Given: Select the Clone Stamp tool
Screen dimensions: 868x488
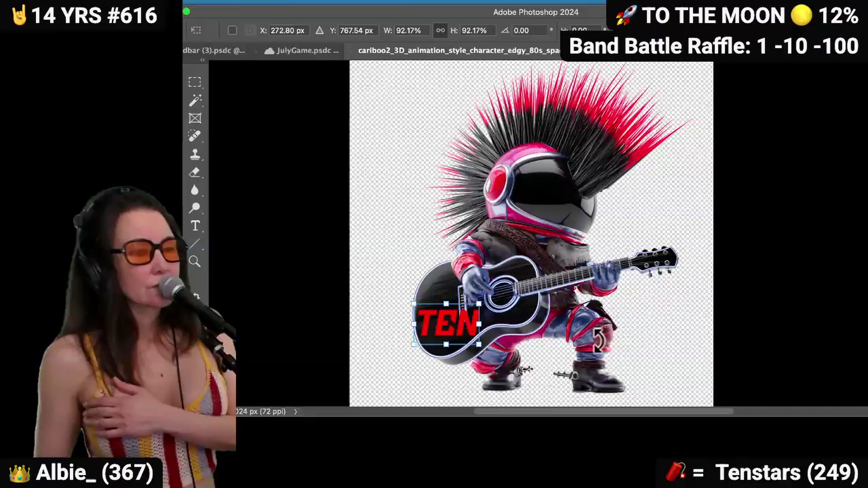Looking at the screenshot, I should click(x=195, y=154).
